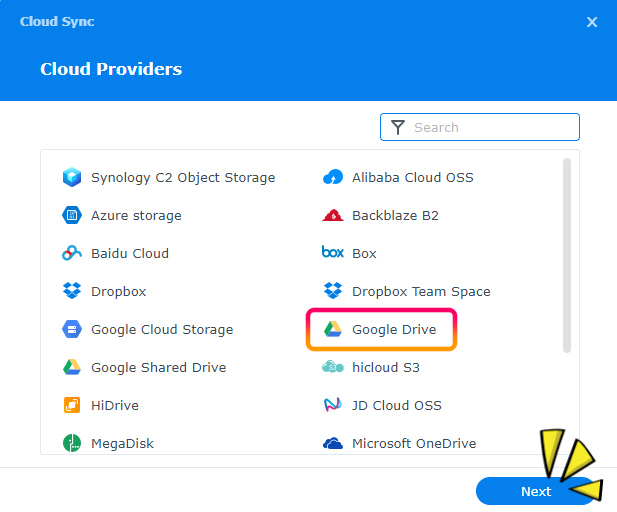Click the MegaDisk green icon

[72, 443]
